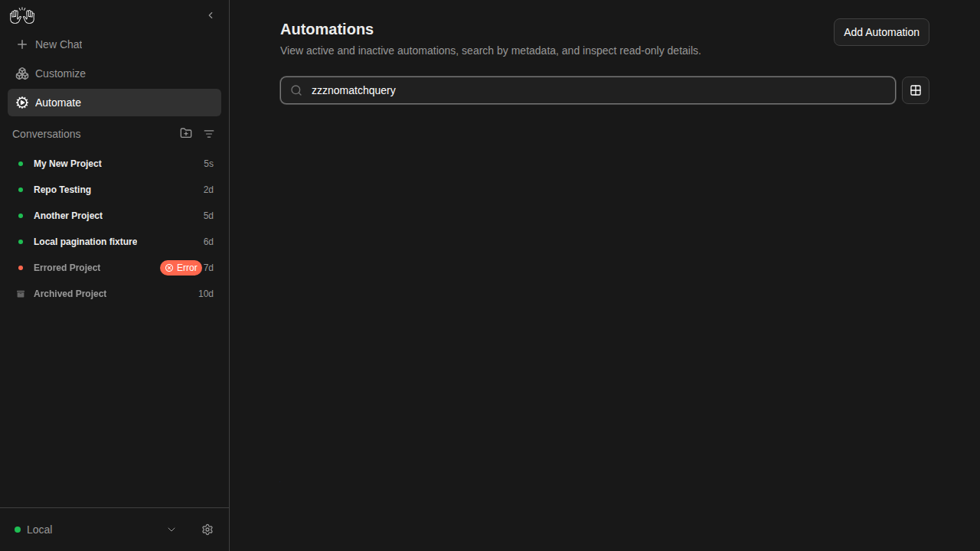
Task: Click the Errored Project red status dot
Action: [x=21, y=268]
